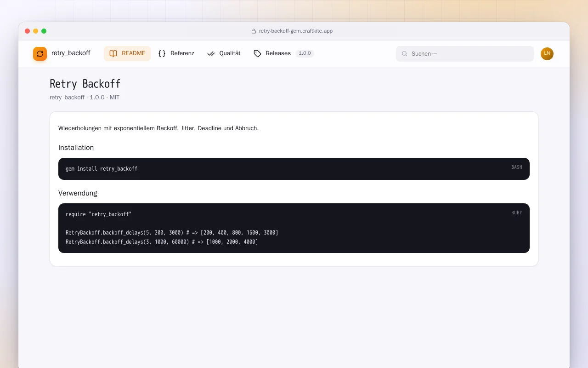Click the double-check Qualität icon

[211, 53]
